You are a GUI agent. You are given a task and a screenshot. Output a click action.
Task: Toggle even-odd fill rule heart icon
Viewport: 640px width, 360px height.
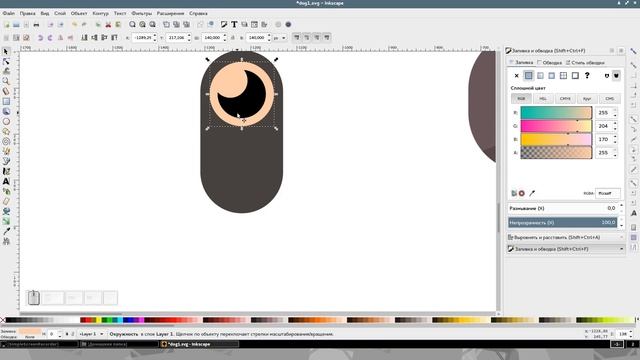tap(607, 76)
